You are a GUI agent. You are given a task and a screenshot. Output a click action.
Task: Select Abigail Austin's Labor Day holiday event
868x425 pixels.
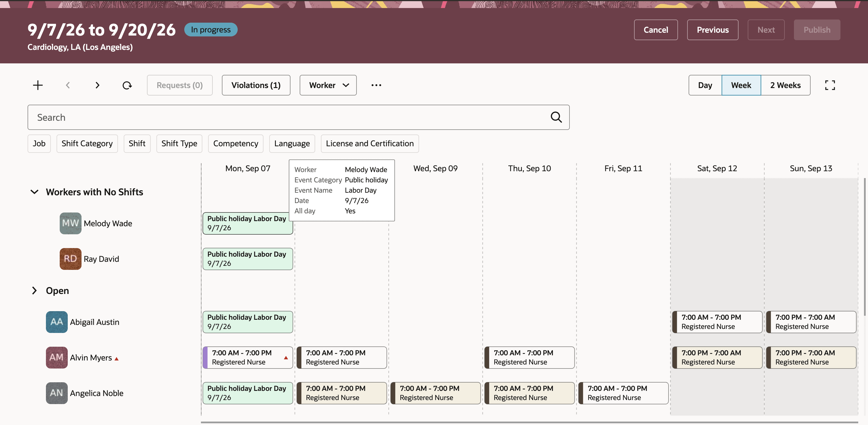tap(248, 322)
